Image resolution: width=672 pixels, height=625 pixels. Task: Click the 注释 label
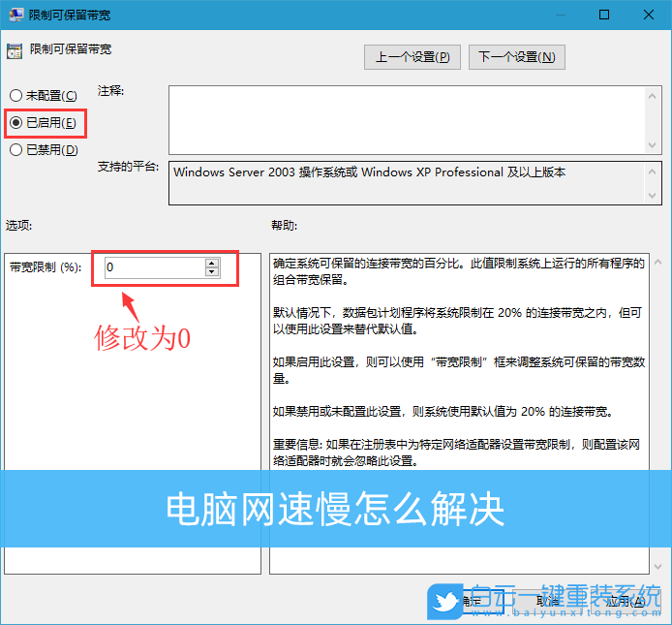(110, 91)
